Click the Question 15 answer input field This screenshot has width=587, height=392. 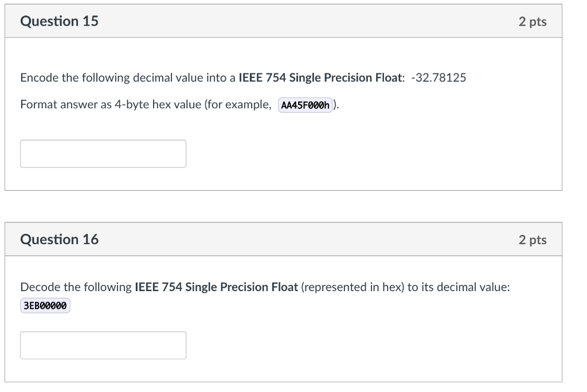point(103,154)
